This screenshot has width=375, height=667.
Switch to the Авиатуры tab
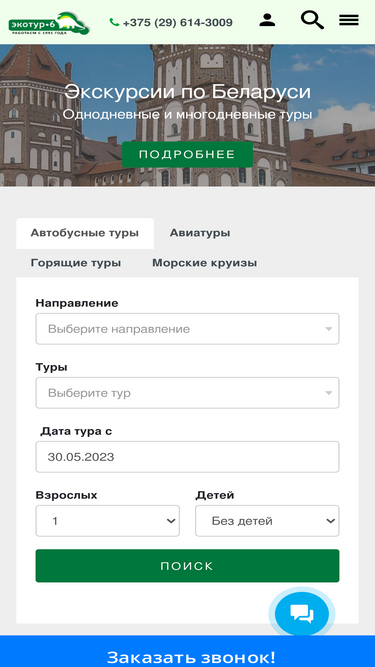pos(200,233)
